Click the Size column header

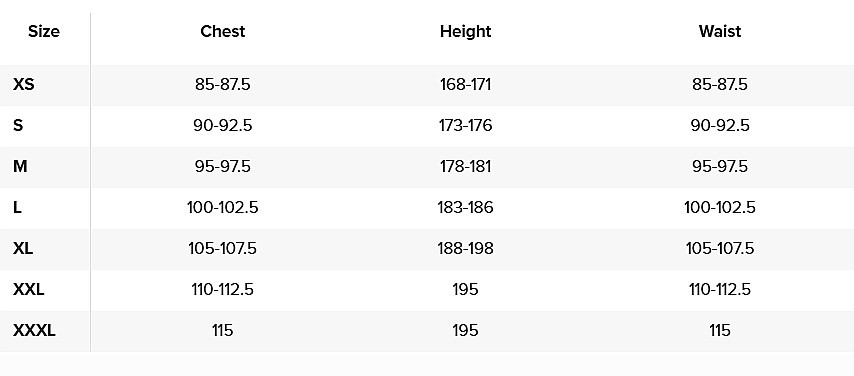tap(44, 32)
